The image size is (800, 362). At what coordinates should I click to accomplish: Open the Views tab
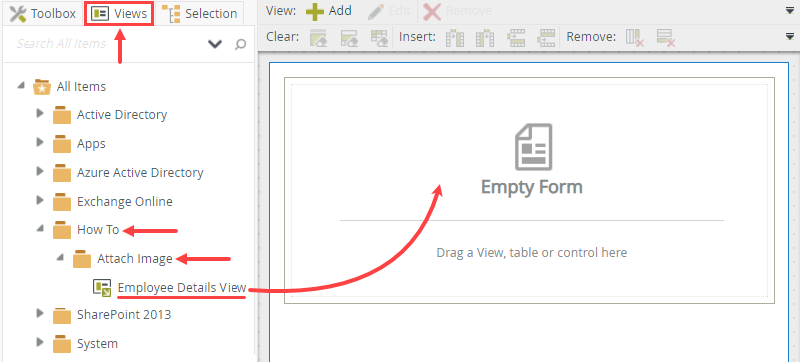[x=118, y=13]
